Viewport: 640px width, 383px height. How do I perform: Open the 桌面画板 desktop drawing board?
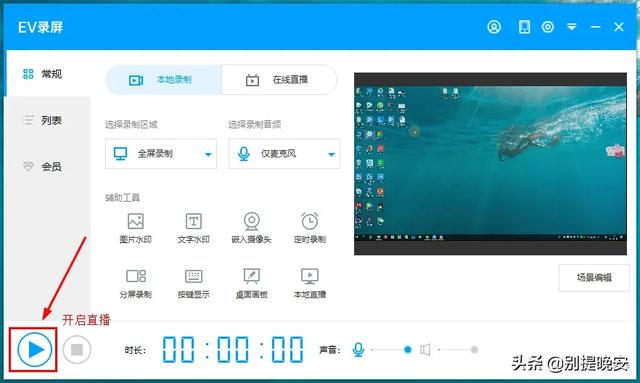(x=251, y=283)
